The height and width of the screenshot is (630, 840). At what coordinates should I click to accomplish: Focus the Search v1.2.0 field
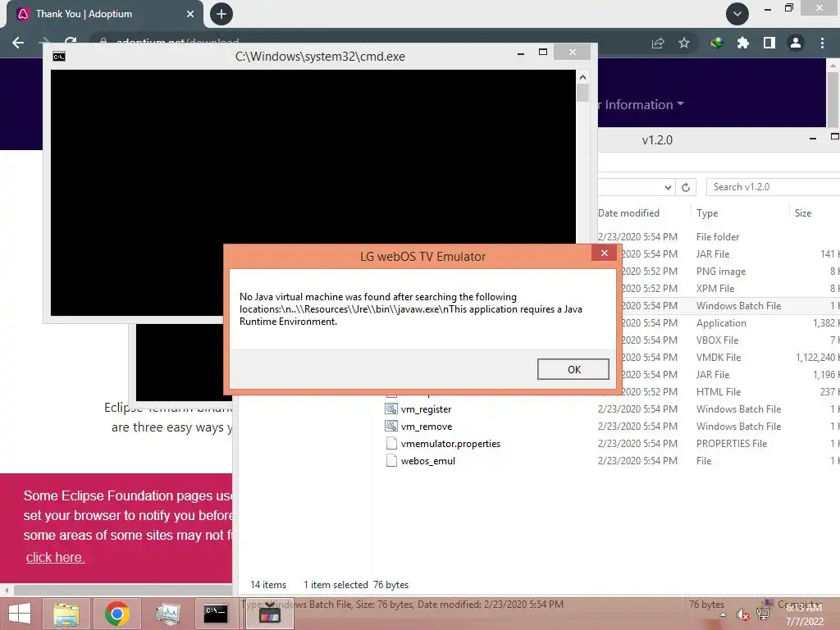[773, 187]
